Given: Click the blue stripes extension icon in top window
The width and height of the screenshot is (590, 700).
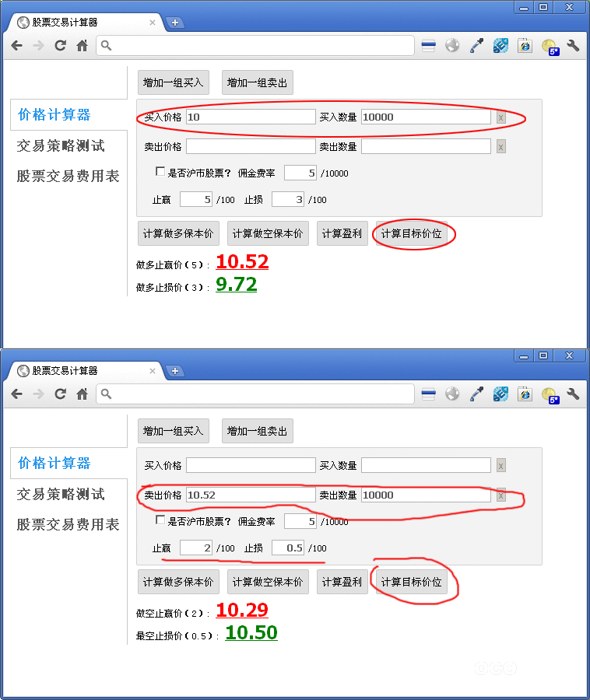Looking at the screenshot, I should click(x=428, y=45).
